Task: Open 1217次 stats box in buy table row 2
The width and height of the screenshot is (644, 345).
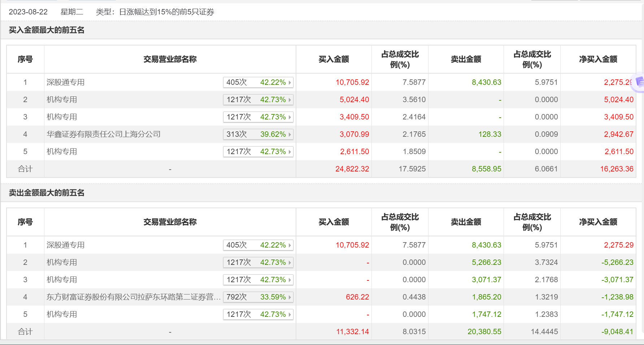Action: click(258, 100)
